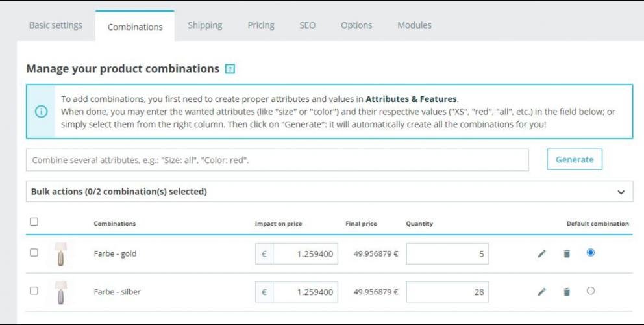
Task: Delete the Farbe - gold combination with the trash icon
Action: click(x=567, y=254)
